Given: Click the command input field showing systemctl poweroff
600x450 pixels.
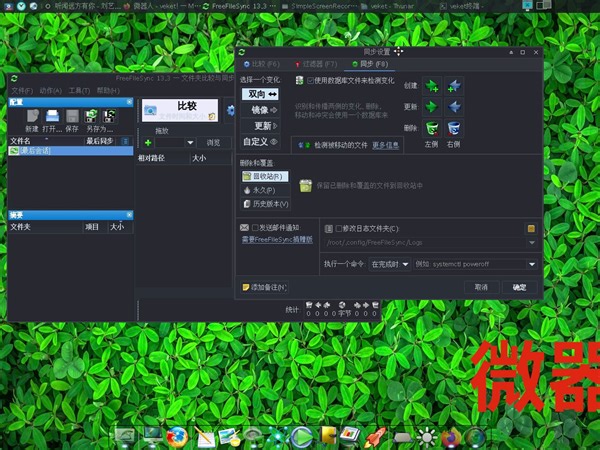Looking at the screenshot, I should [x=470, y=264].
